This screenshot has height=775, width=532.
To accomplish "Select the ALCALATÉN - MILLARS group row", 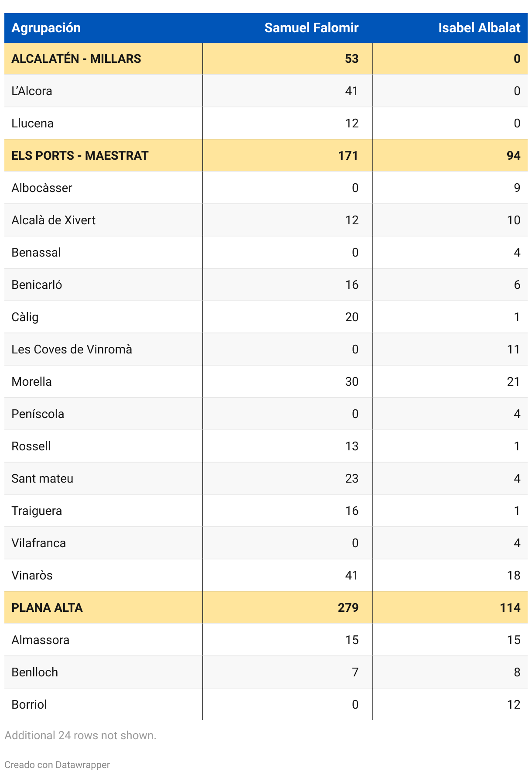I will (x=76, y=59).
